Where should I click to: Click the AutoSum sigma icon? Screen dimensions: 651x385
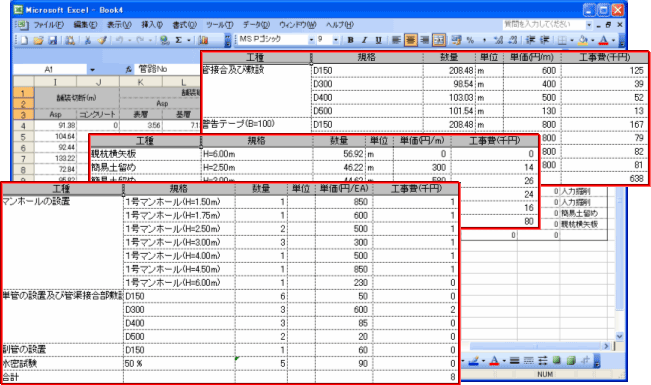179,40
